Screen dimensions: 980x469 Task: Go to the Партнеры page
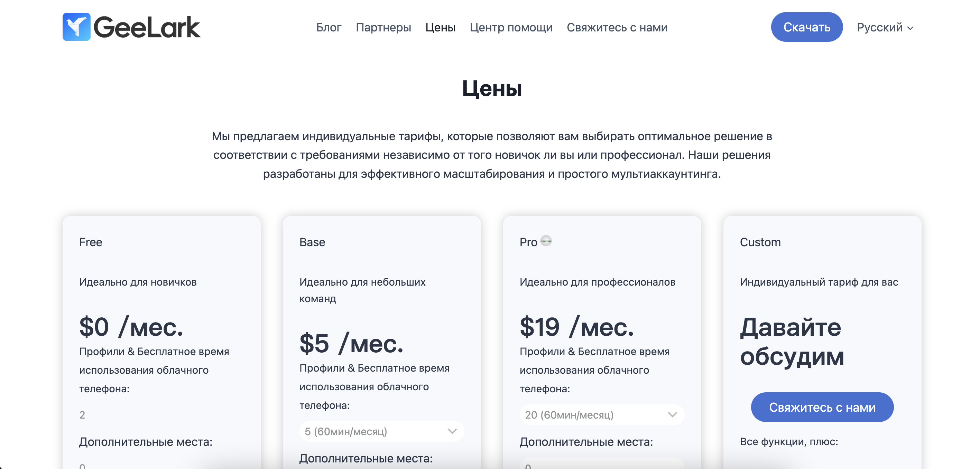coord(383,27)
